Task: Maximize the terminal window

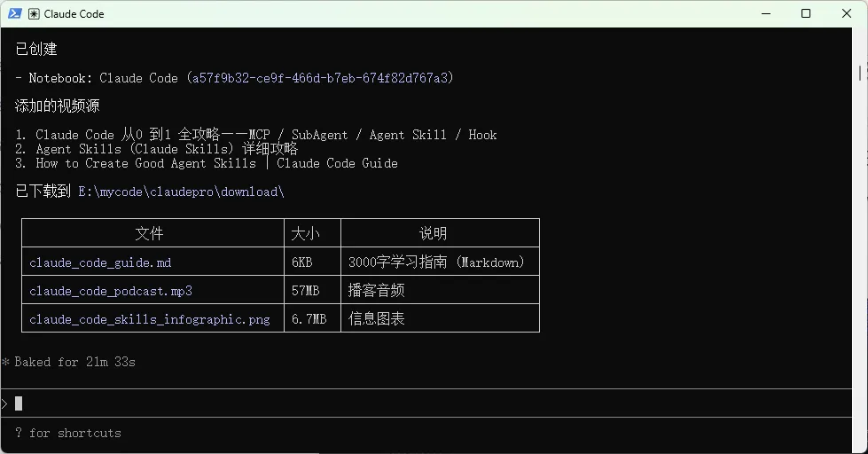Action: (805, 13)
